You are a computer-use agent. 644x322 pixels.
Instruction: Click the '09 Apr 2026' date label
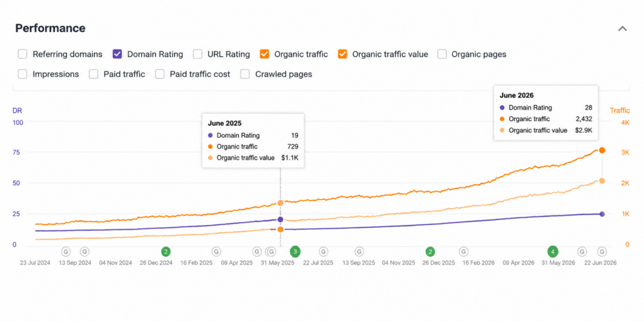pos(518,263)
